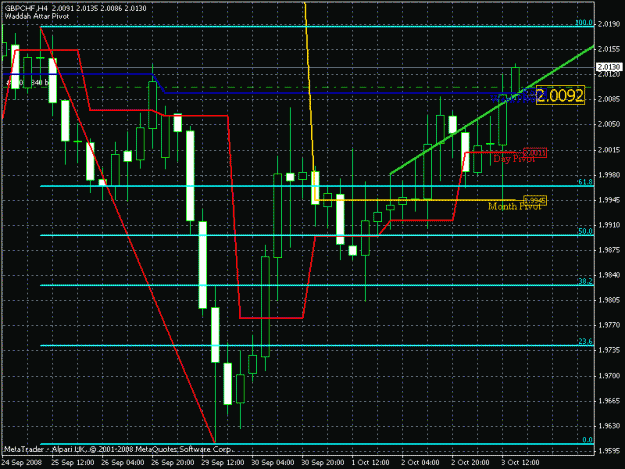Click the GBPCHF,H4 symbol title text
This screenshot has width=625, height=469.
click(27, 8)
